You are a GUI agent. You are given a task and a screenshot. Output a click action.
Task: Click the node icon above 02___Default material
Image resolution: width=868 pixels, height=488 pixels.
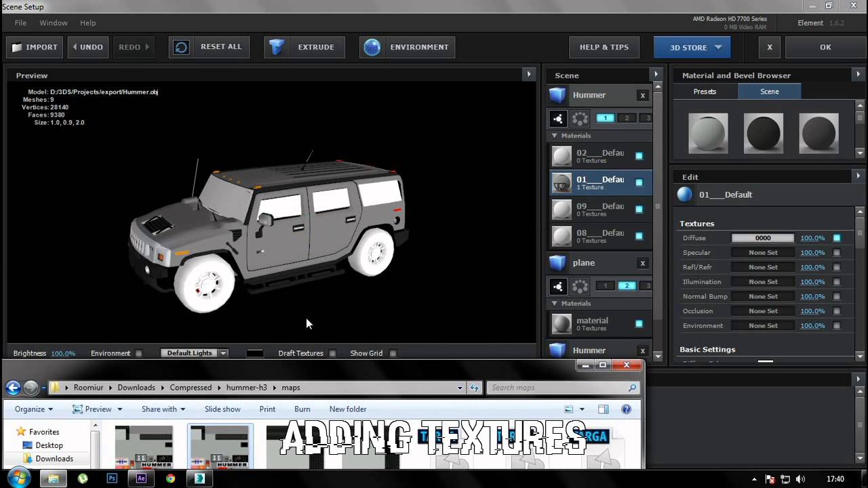557,119
